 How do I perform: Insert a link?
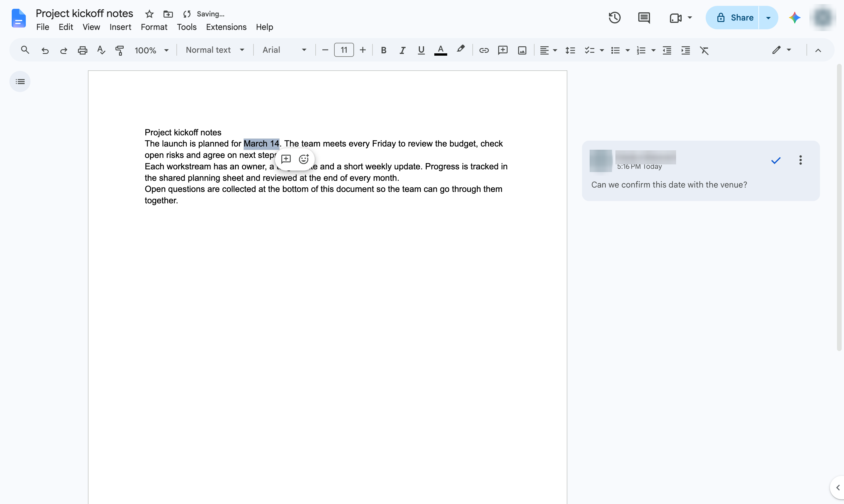[x=484, y=50]
